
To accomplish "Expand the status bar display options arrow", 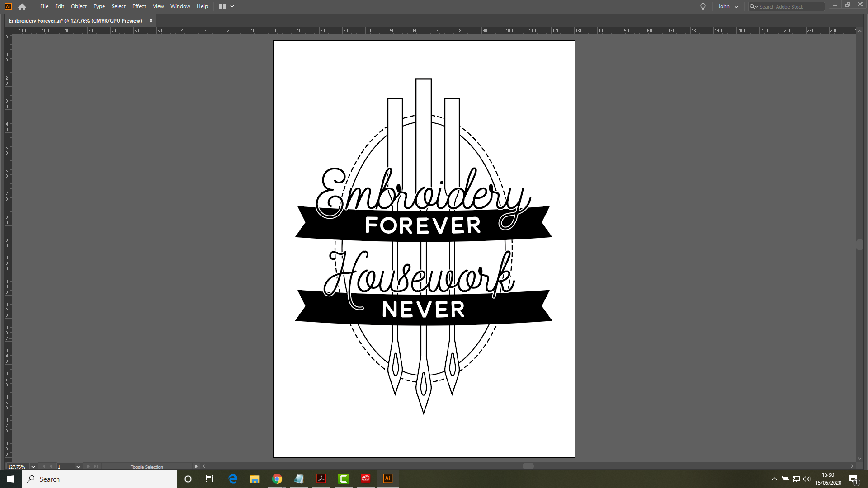I will point(196,466).
